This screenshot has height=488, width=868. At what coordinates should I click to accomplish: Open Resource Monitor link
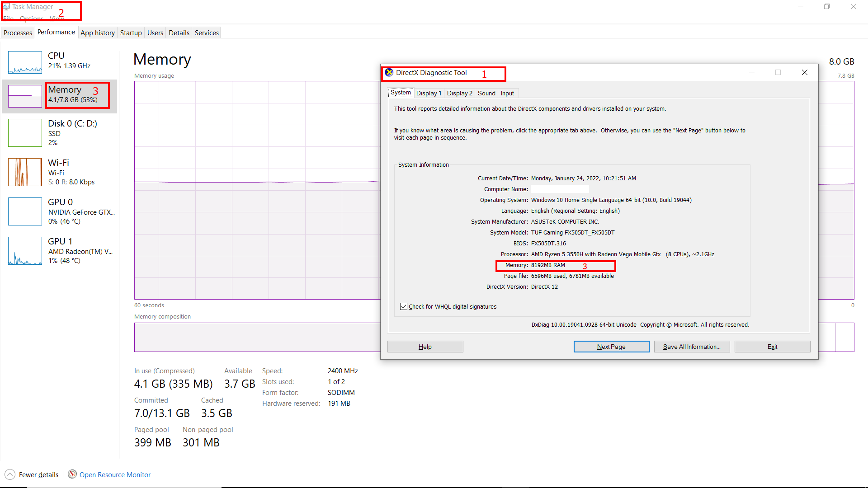115,474
